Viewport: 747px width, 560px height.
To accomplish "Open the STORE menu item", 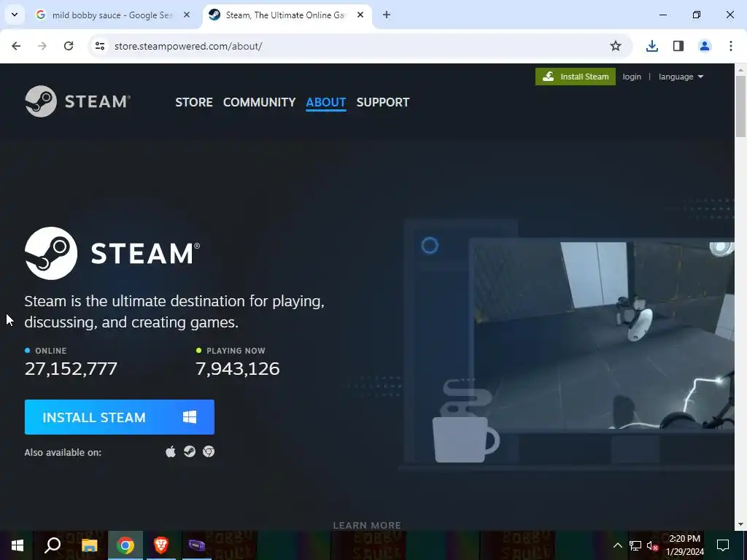I will [194, 102].
